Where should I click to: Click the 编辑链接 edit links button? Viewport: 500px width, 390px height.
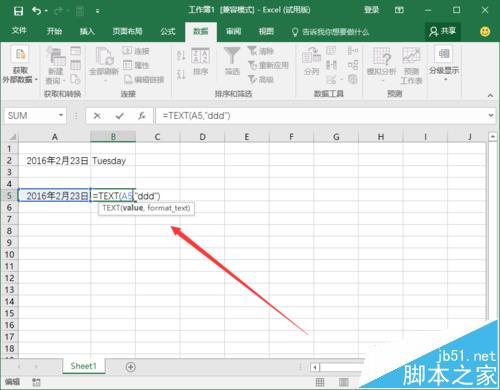pos(144,79)
